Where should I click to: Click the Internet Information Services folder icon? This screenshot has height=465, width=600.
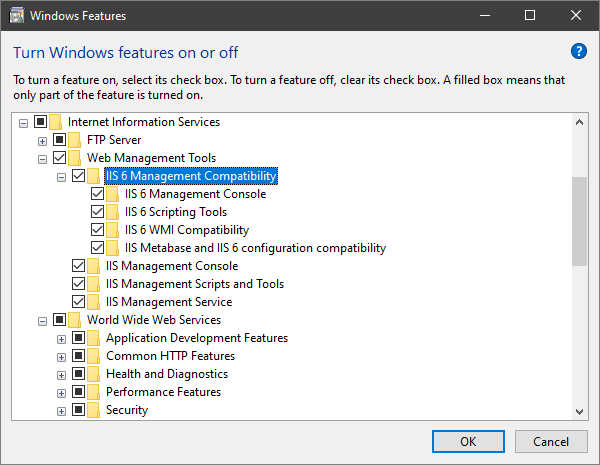pos(56,122)
